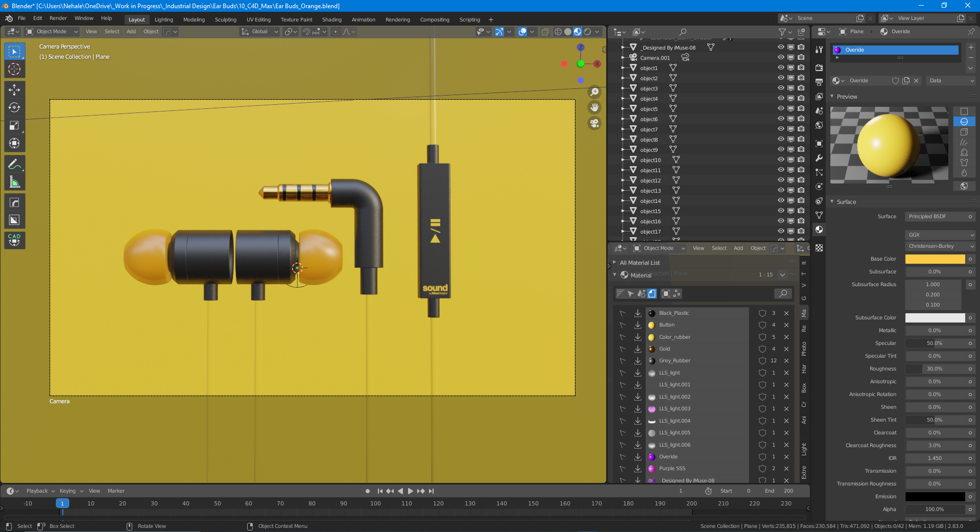Select the Rotate tool

14,108
